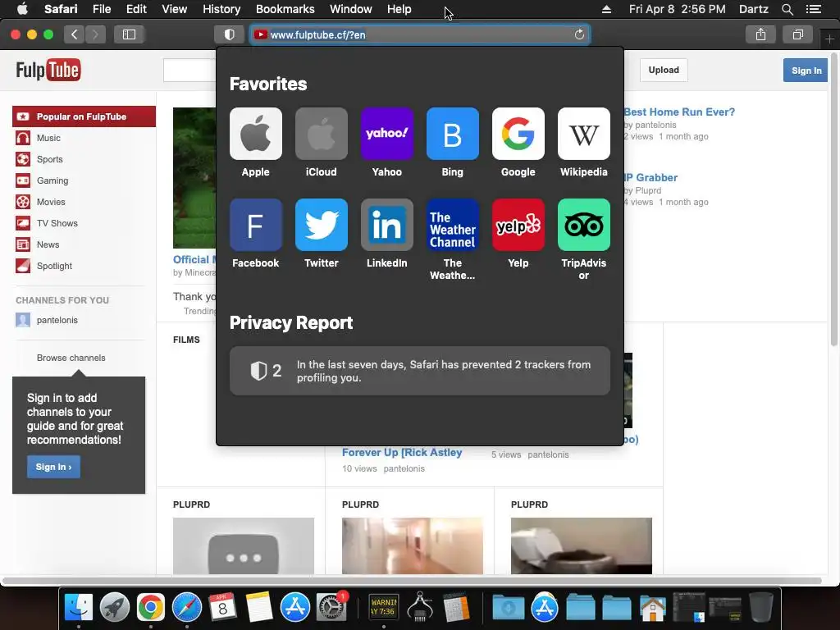
Task: Reload the page with the refresh icon
Action: pyautogui.click(x=579, y=34)
